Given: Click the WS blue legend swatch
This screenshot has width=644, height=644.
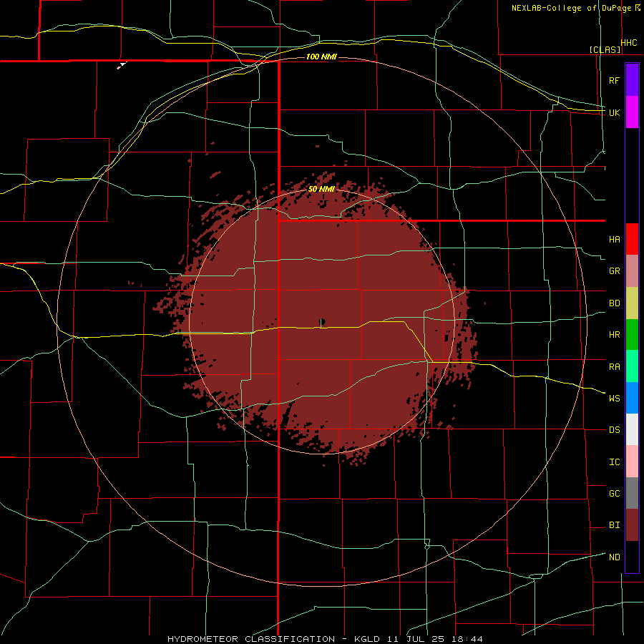Looking at the screenshot, I should click(x=632, y=398).
